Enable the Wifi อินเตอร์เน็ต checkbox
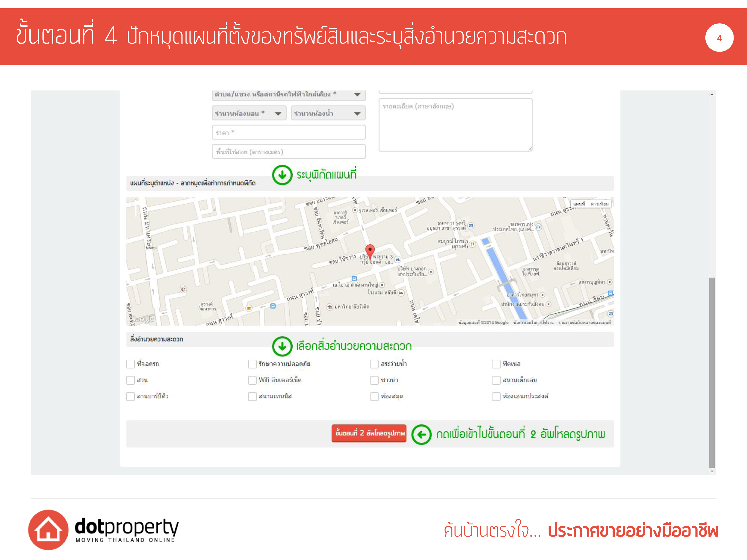 point(252,380)
